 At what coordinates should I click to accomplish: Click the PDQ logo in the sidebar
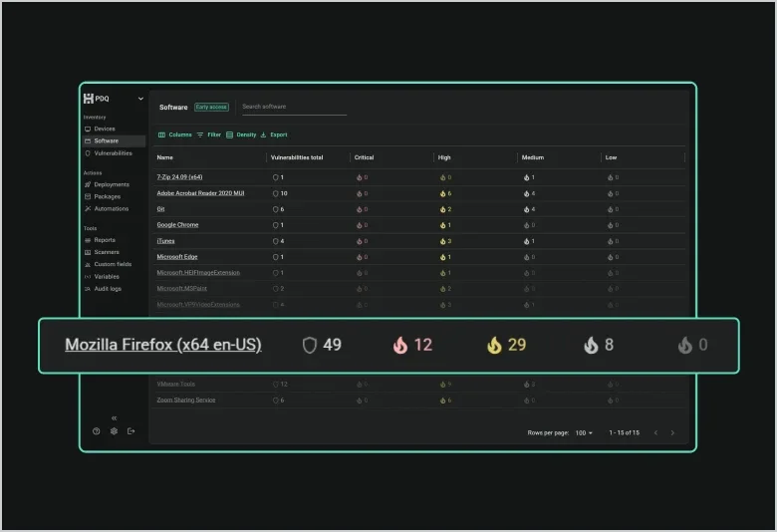(97, 99)
